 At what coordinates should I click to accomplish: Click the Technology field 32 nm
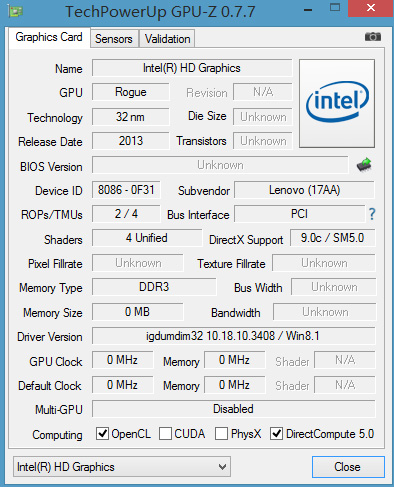[x=131, y=117]
